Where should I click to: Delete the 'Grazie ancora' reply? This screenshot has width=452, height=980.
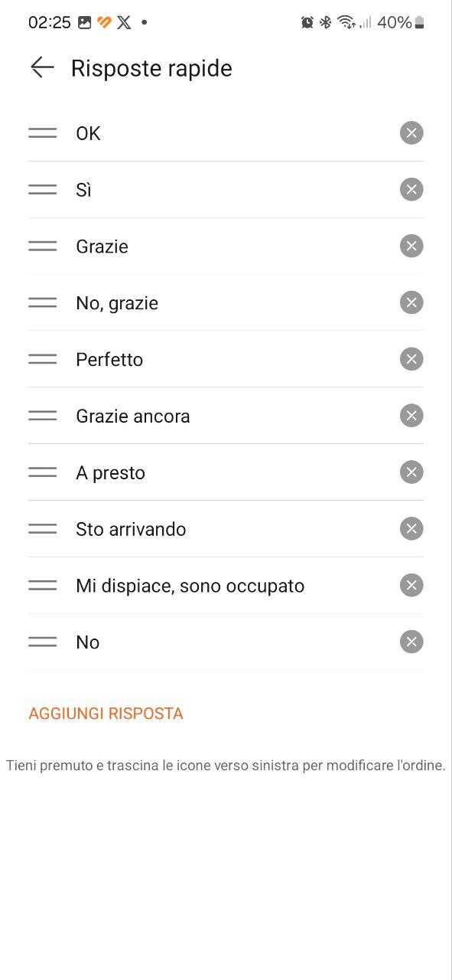(x=411, y=416)
